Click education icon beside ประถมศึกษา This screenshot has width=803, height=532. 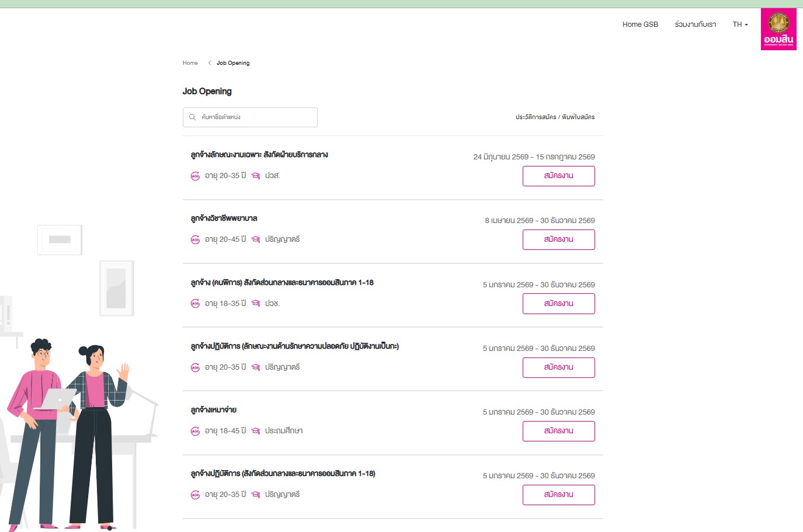pyautogui.click(x=256, y=431)
